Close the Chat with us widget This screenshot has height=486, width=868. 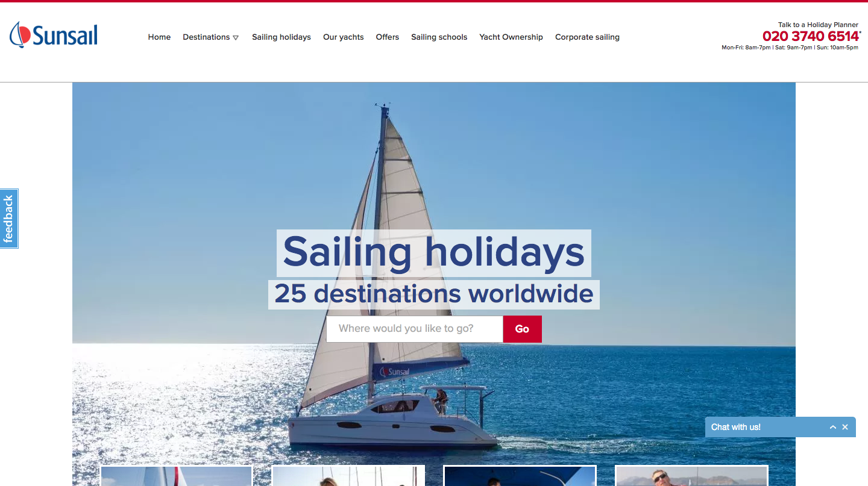tap(845, 427)
